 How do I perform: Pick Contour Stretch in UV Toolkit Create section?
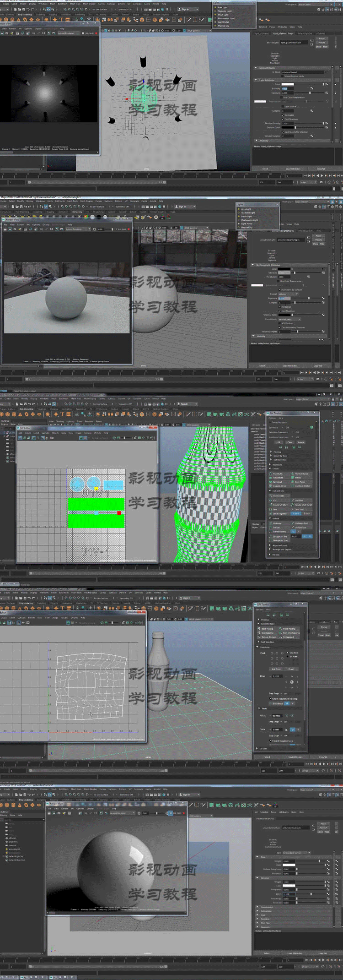click(x=302, y=486)
